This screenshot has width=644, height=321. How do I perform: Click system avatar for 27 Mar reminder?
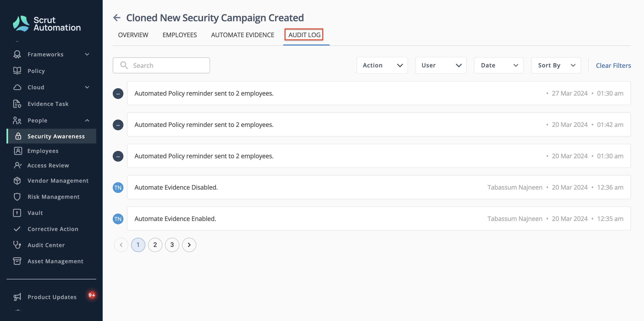tap(118, 94)
